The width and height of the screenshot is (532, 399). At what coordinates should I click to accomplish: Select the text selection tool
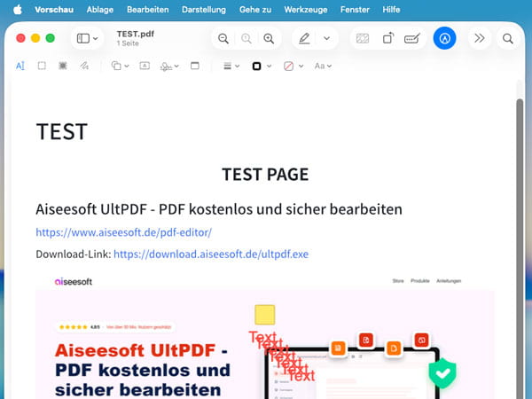pyautogui.click(x=20, y=66)
